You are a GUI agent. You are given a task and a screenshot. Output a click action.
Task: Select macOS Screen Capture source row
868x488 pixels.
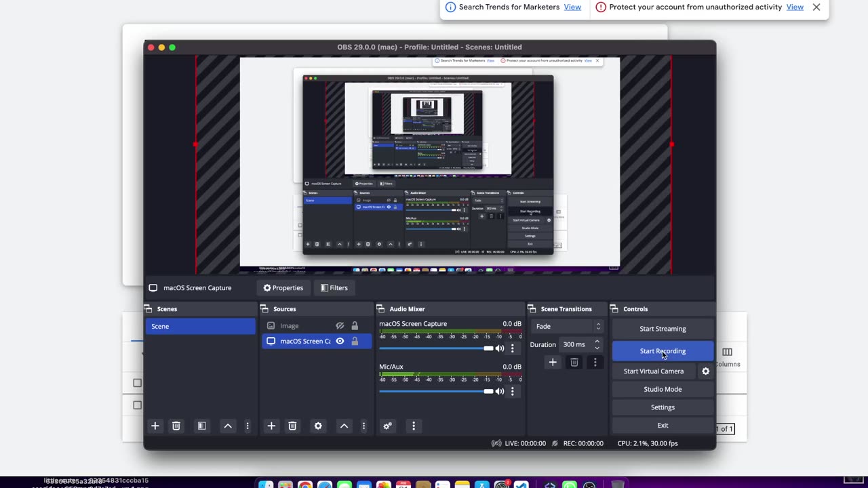317,341
